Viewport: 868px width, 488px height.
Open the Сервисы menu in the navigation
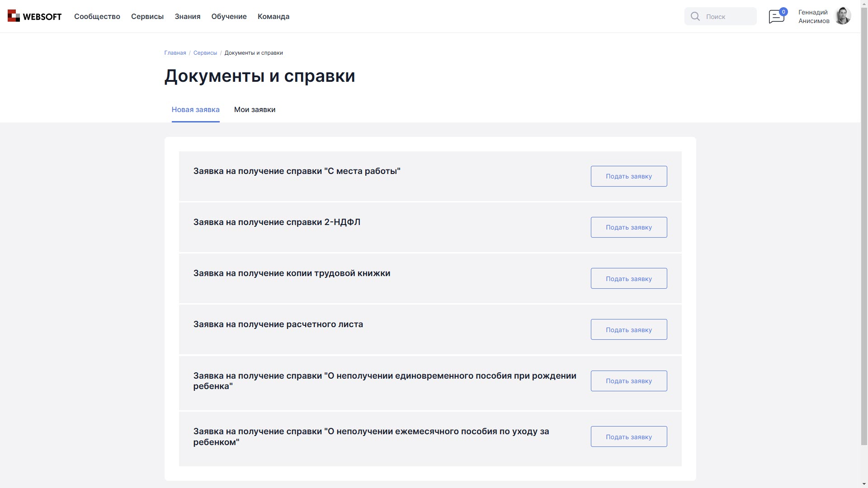pos(147,16)
